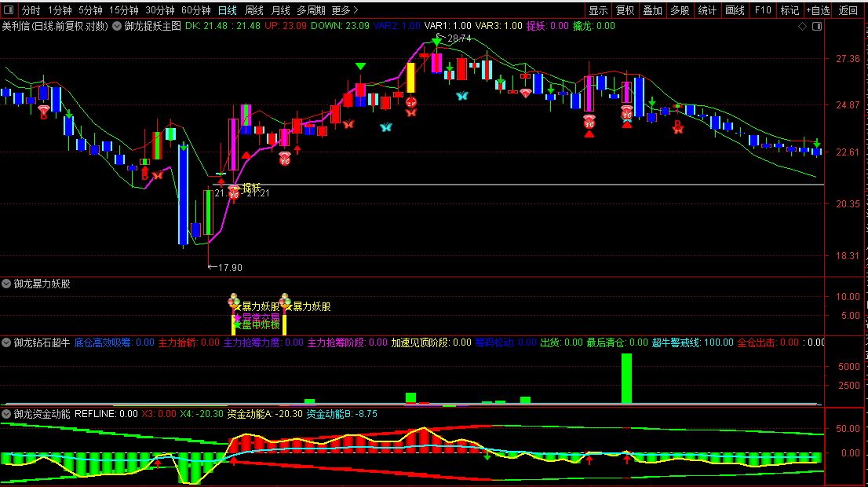Click the 资金动能A: -20.30 readout
Viewport: 868px width, 487px height.
[264, 414]
